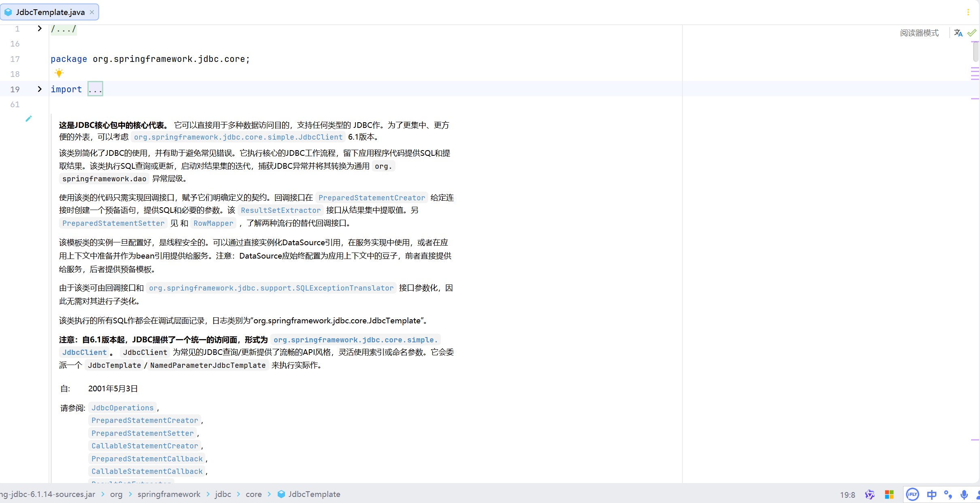Click the green inspection checkmark icon
The width and height of the screenshot is (980, 503).
971,33
